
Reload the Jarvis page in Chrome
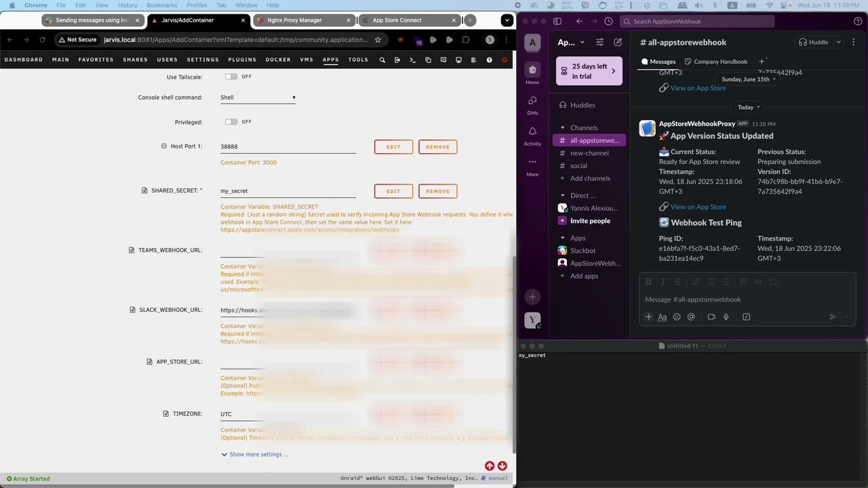[x=42, y=40]
